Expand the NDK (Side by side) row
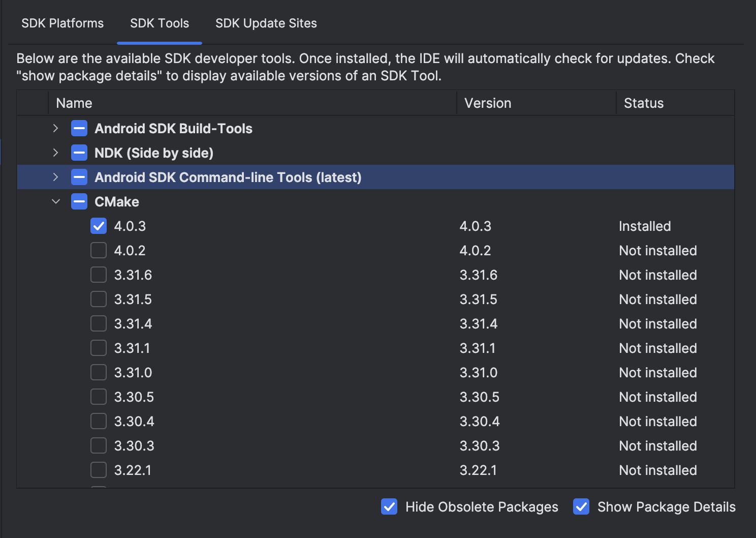The height and width of the screenshot is (538, 756). pyautogui.click(x=56, y=153)
